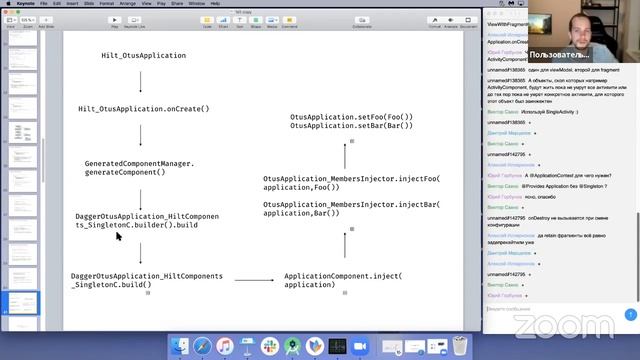Open the Media dropdown in the toolbar
The width and height of the screenshot is (640, 360).
click(272, 20)
